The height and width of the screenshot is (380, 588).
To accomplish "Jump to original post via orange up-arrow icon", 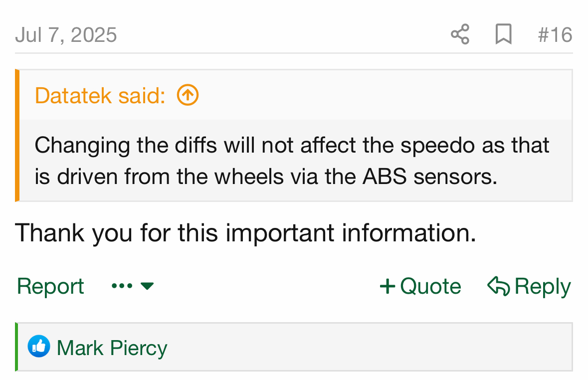I will coord(188,95).
